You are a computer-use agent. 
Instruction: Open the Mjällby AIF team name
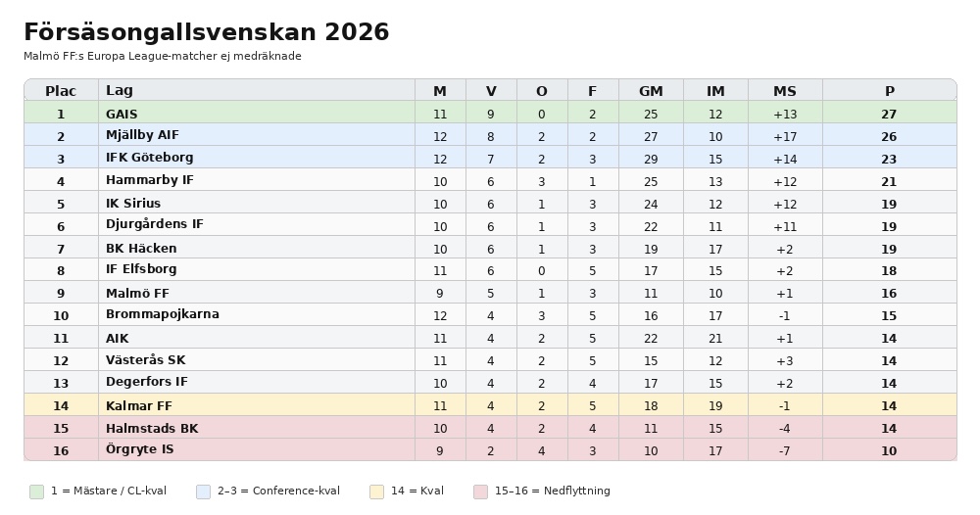(x=142, y=135)
